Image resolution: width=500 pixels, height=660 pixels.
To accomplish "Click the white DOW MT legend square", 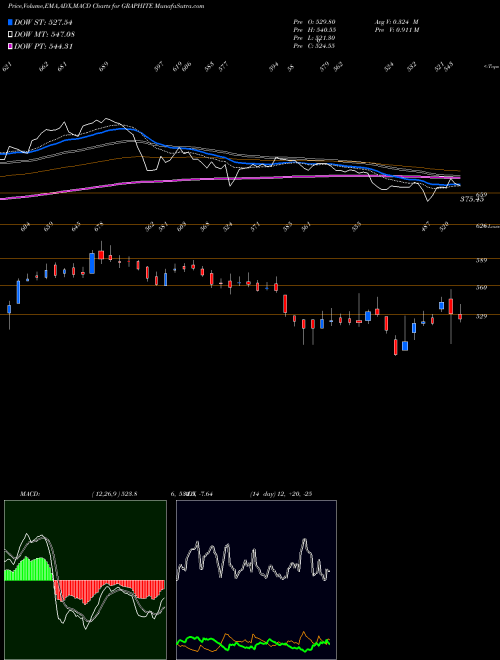I will point(10,34).
